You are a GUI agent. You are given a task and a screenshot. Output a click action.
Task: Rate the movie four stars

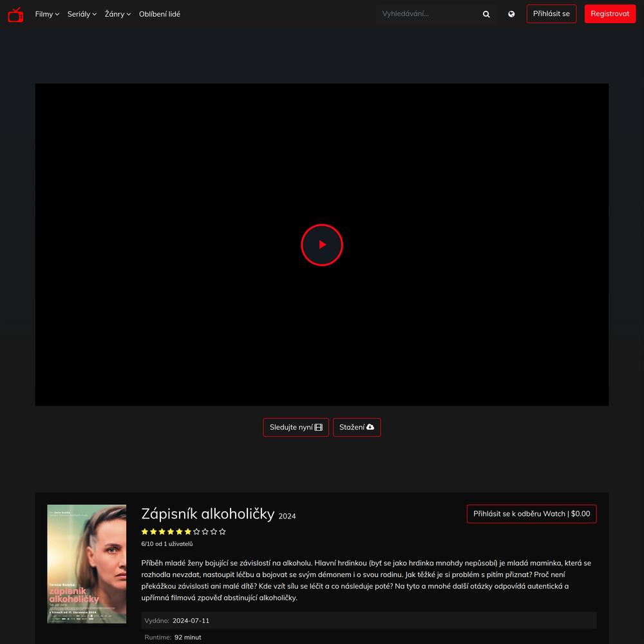(x=171, y=531)
